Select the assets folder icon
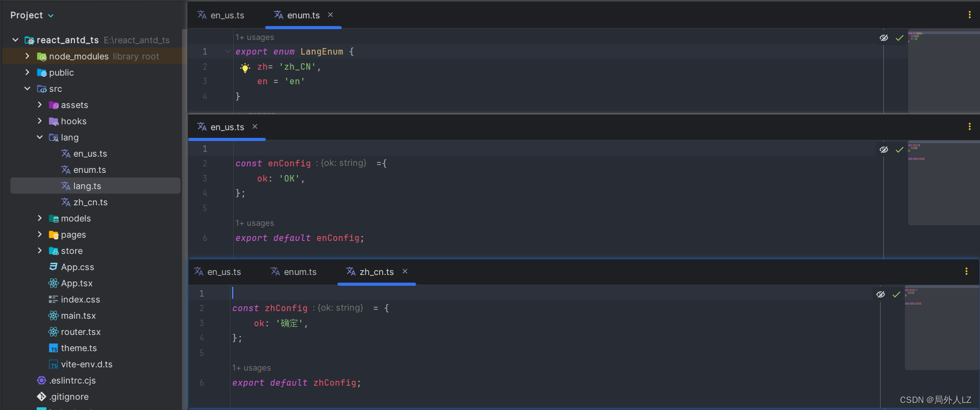The image size is (980, 410). pos(53,105)
